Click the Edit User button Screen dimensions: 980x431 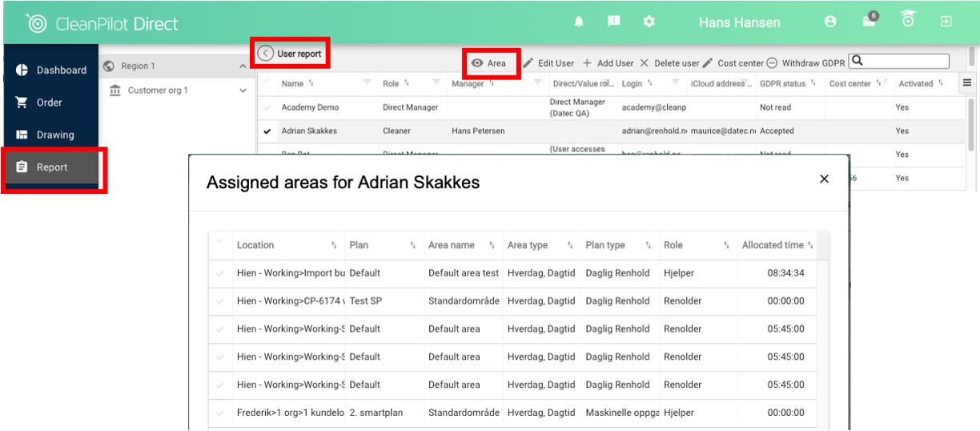tap(548, 63)
